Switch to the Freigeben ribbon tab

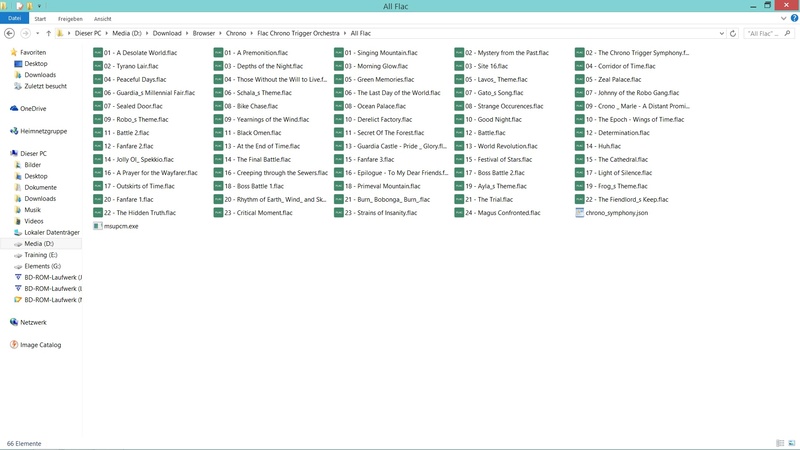70,19
